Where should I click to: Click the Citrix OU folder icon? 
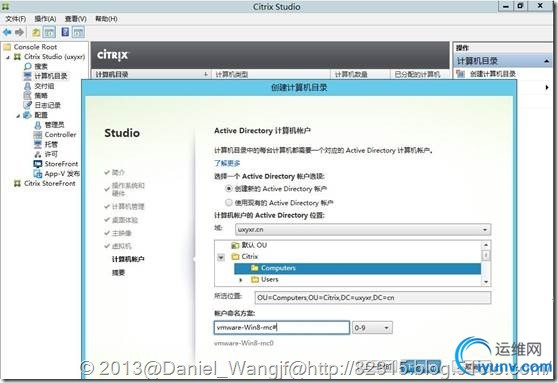(x=235, y=256)
